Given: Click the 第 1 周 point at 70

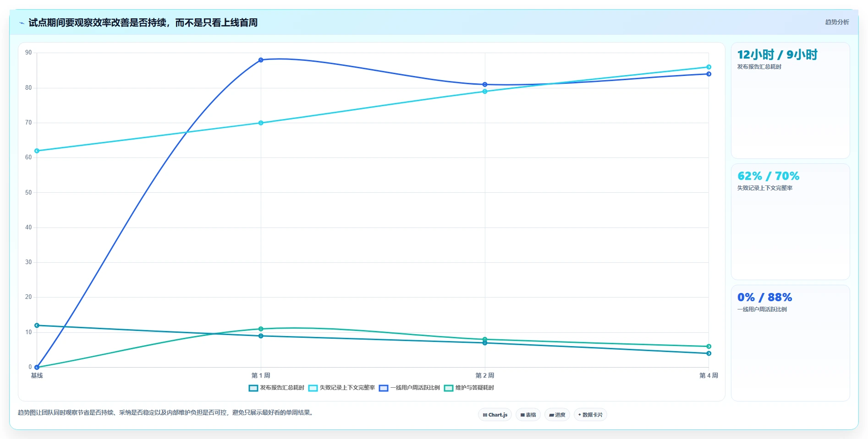Looking at the screenshot, I should pos(261,123).
